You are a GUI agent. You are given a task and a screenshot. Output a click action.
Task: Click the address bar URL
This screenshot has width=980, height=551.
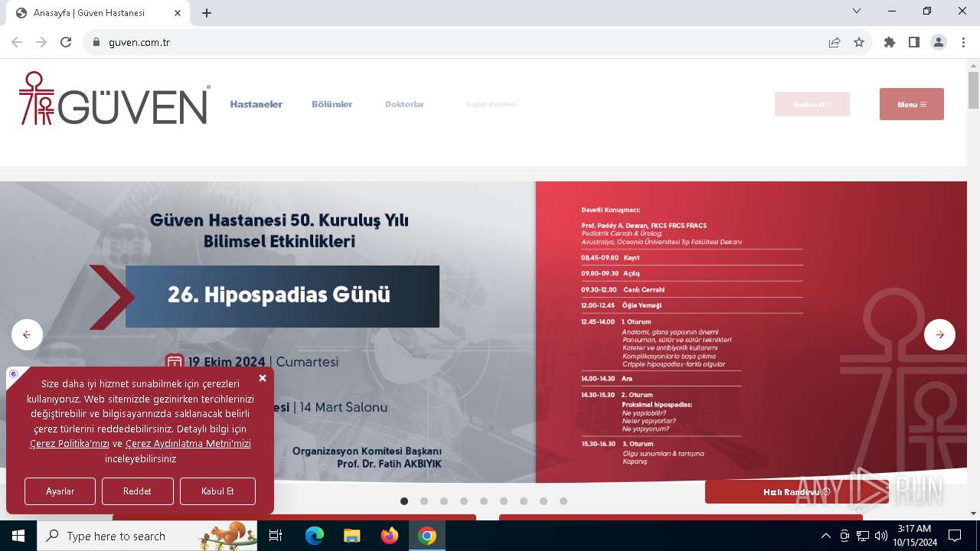click(x=139, y=42)
